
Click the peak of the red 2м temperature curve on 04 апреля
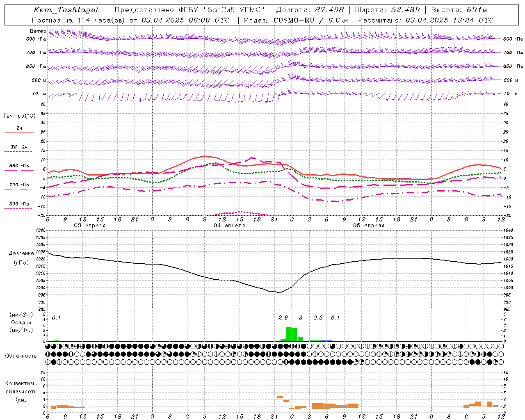tap(205, 156)
